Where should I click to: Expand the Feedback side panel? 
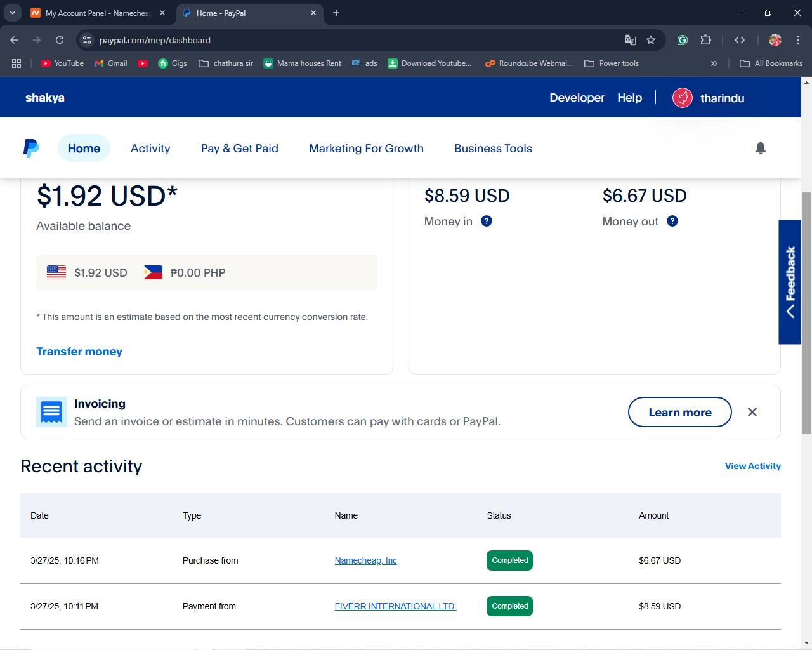(790, 282)
